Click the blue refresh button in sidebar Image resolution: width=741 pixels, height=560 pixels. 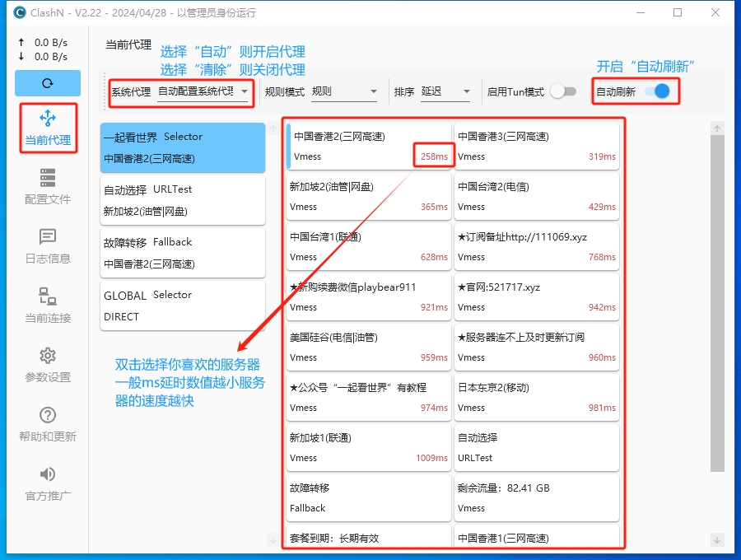(49, 83)
